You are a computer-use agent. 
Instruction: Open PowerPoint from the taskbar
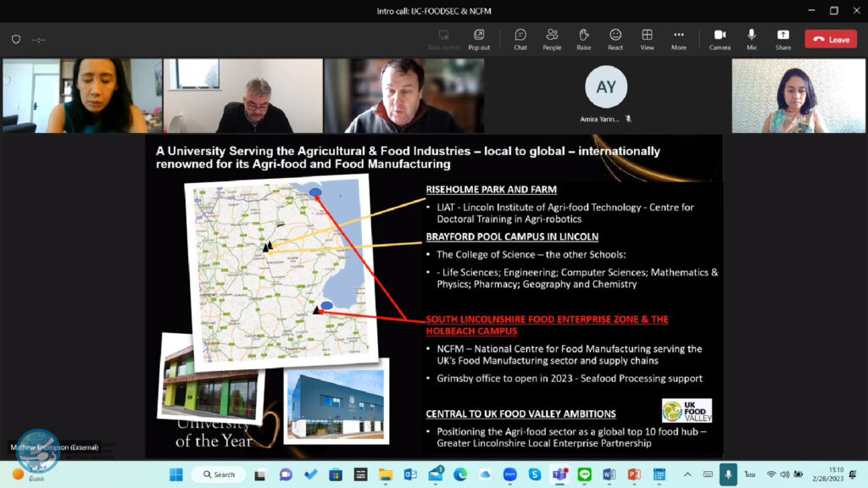(x=634, y=474)
